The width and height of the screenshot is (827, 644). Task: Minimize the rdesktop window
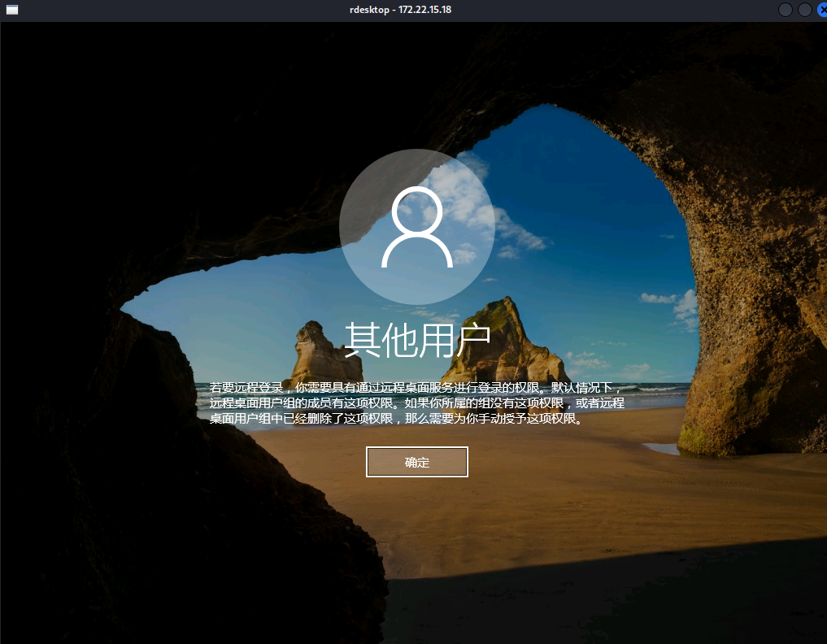786,10
